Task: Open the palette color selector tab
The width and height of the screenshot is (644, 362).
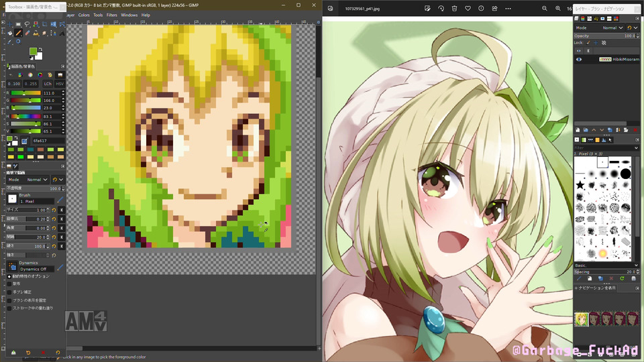Action: coord(50,74)
